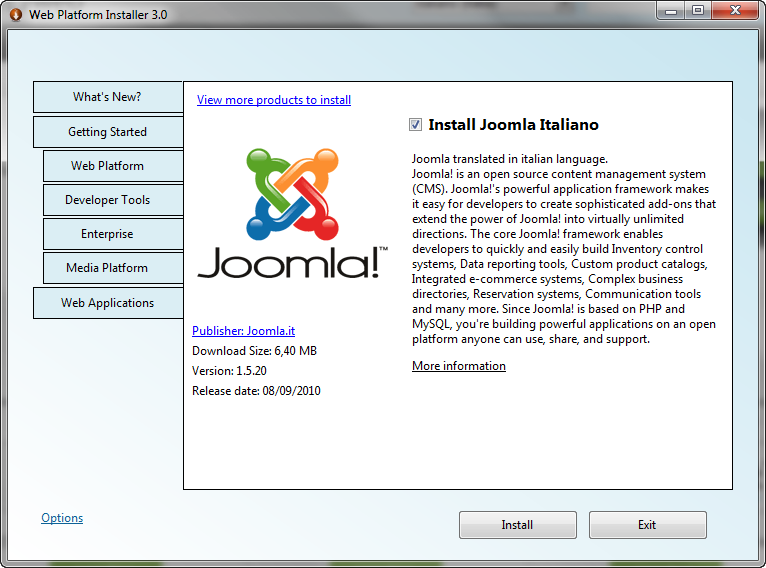Click the Download Size: 6,40 MB text

click(x=255, y=351)
